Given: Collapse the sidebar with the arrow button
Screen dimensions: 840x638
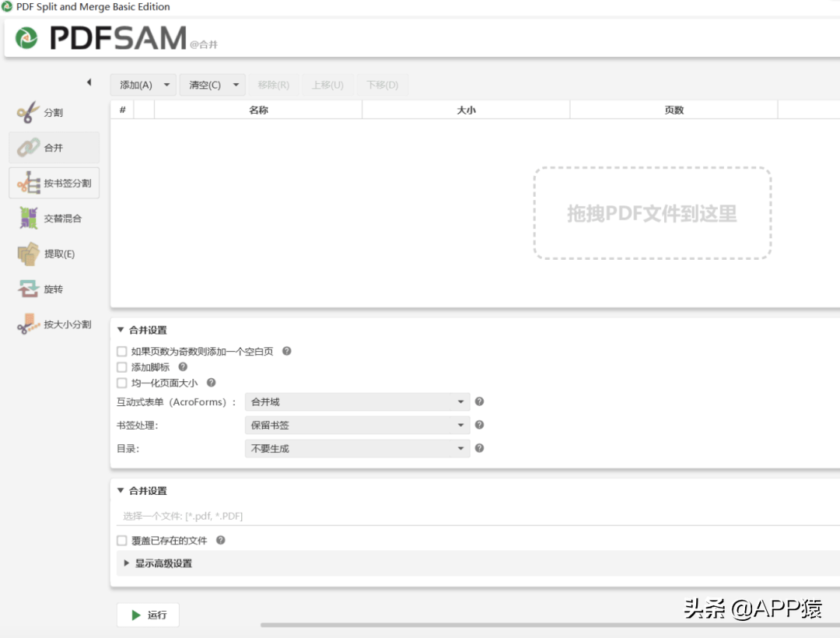Looking at the screenshot, I should pos(89,81).
